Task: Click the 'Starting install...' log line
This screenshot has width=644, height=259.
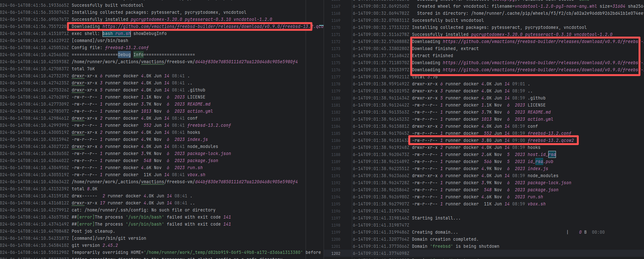Action: 436,218
